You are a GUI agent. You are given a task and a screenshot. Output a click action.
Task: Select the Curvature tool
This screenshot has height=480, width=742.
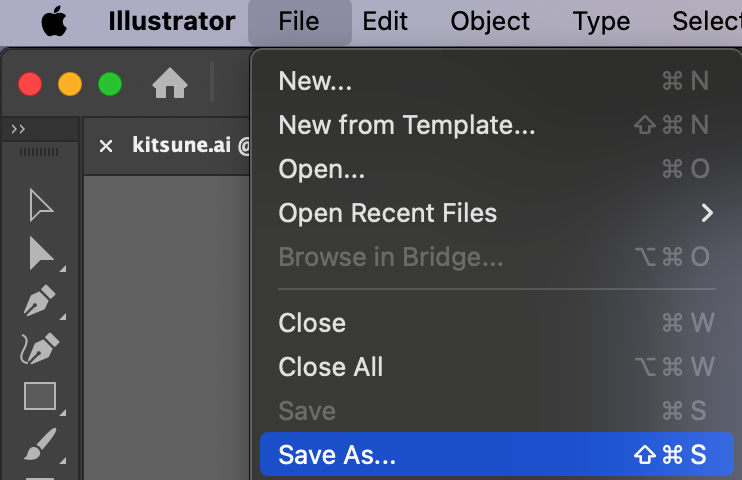coord(40,348)
